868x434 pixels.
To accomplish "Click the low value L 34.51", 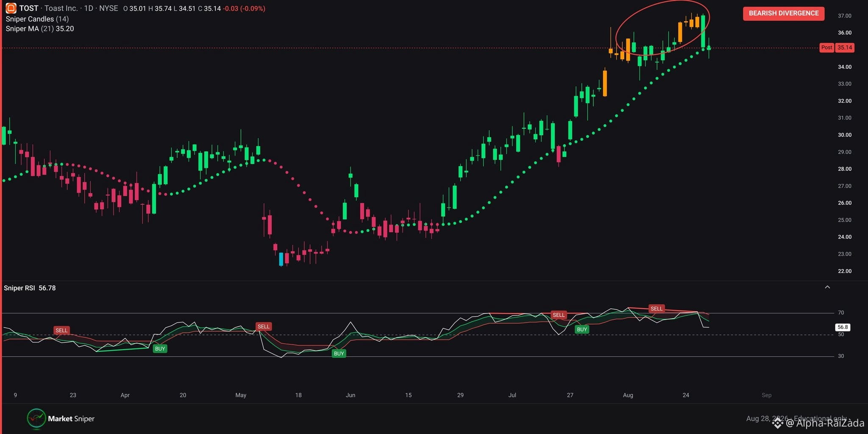I will click(185, 8).
